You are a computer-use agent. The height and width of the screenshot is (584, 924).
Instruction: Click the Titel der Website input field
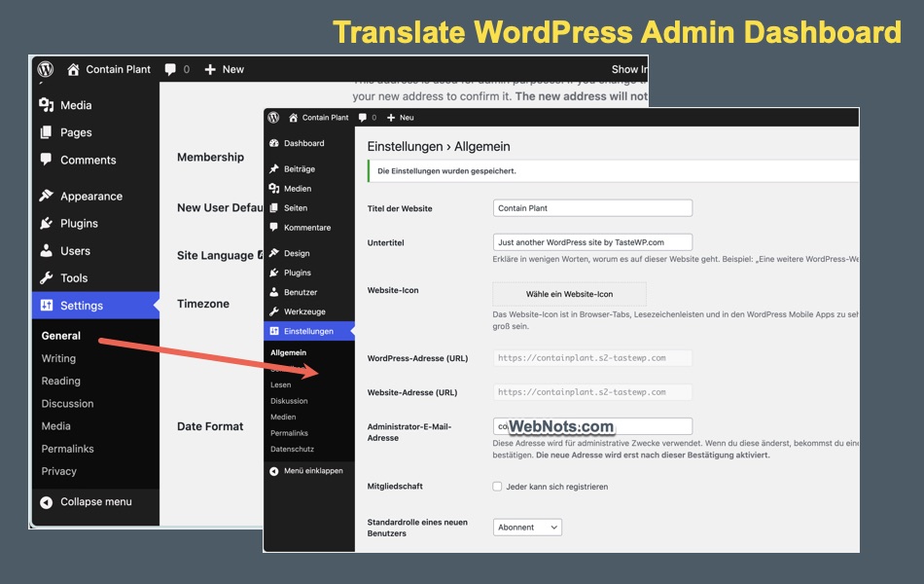coord(592,207)
